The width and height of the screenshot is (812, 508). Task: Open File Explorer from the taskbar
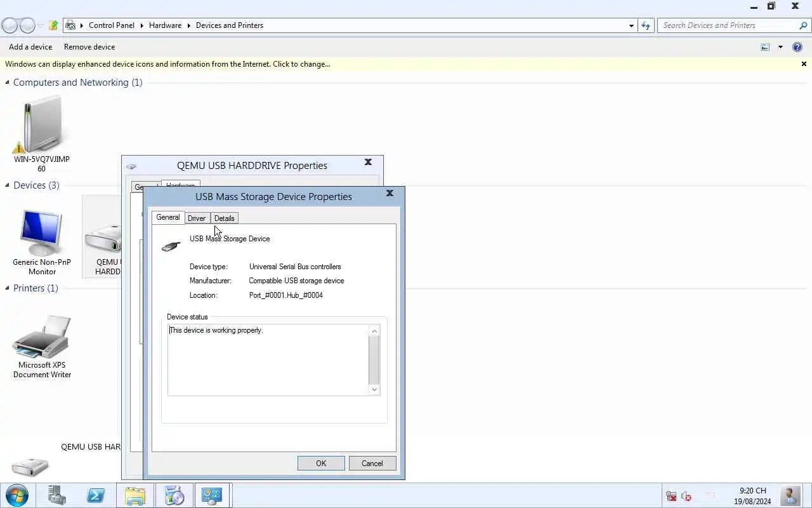click(x=134, y=495)
